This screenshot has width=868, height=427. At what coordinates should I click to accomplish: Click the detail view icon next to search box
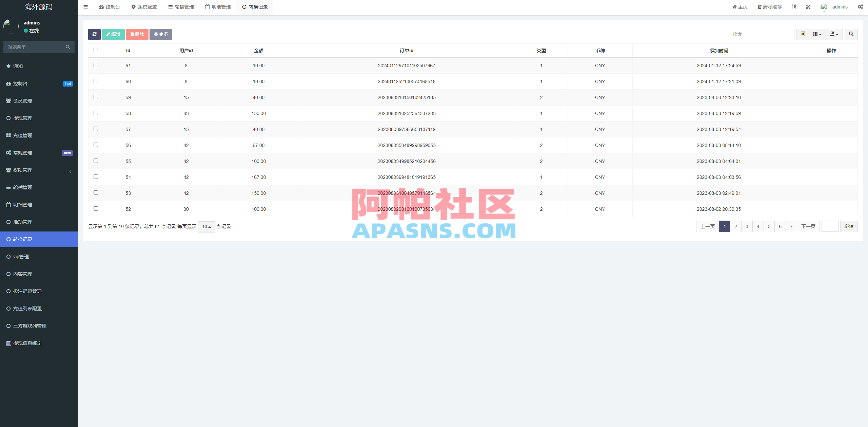pos(803,34)
